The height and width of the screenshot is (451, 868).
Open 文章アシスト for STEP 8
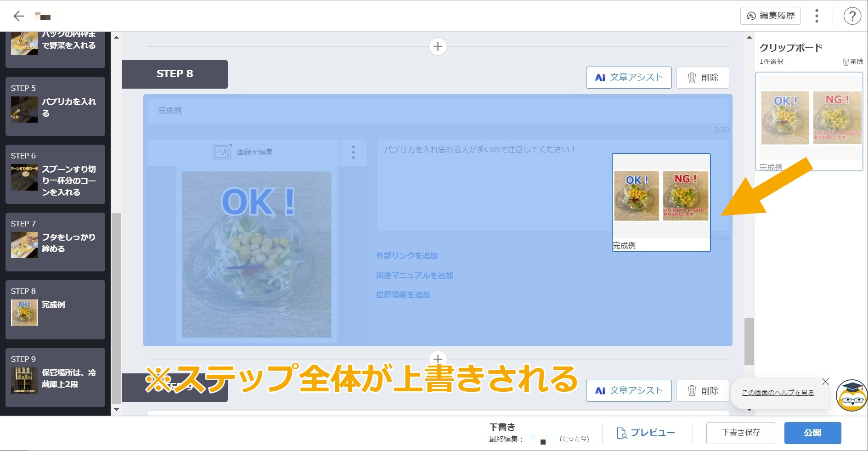point(628,78)
